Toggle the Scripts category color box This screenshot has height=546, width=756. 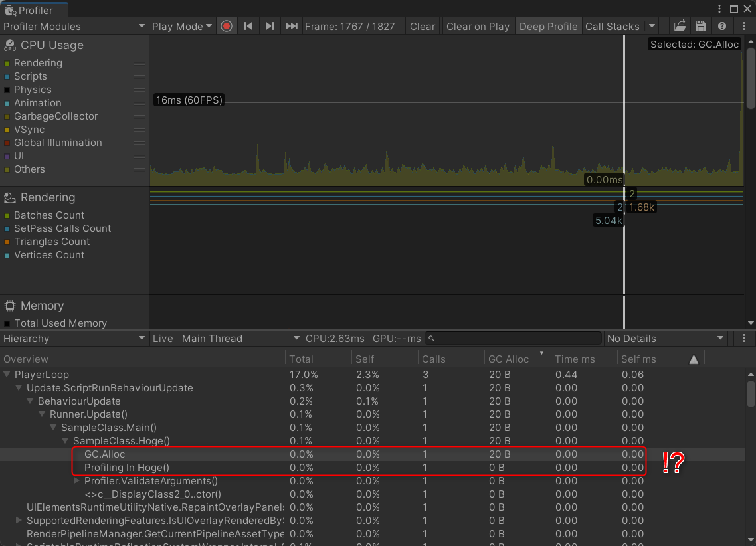[7, 76]
